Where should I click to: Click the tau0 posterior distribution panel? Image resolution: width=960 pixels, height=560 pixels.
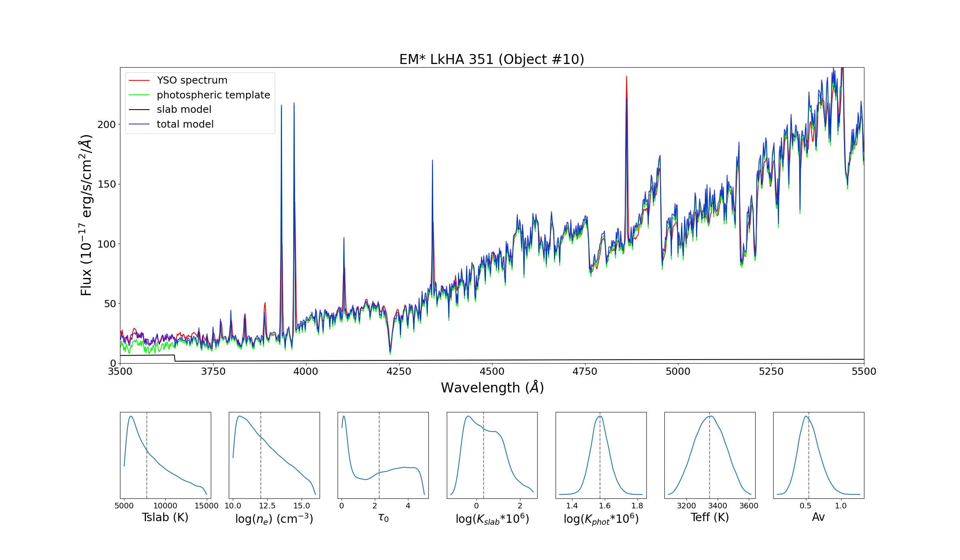pyautogui.click(x=383, y=455)
